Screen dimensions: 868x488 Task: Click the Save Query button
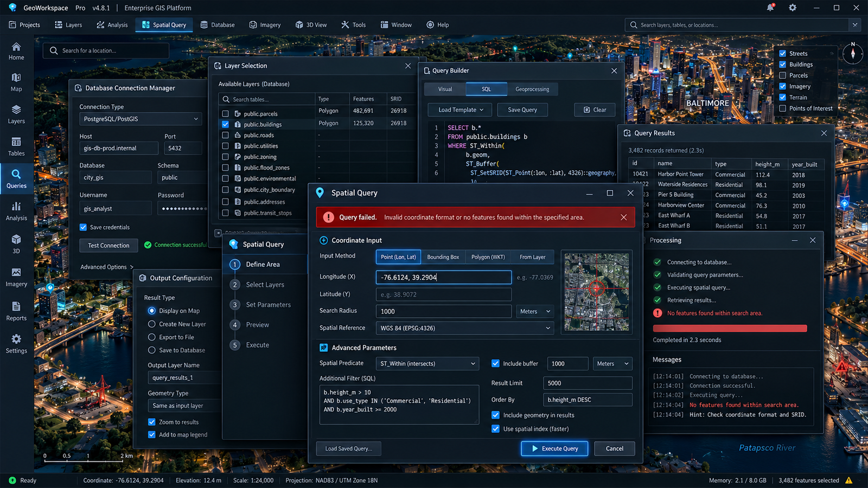pos(522,110)
